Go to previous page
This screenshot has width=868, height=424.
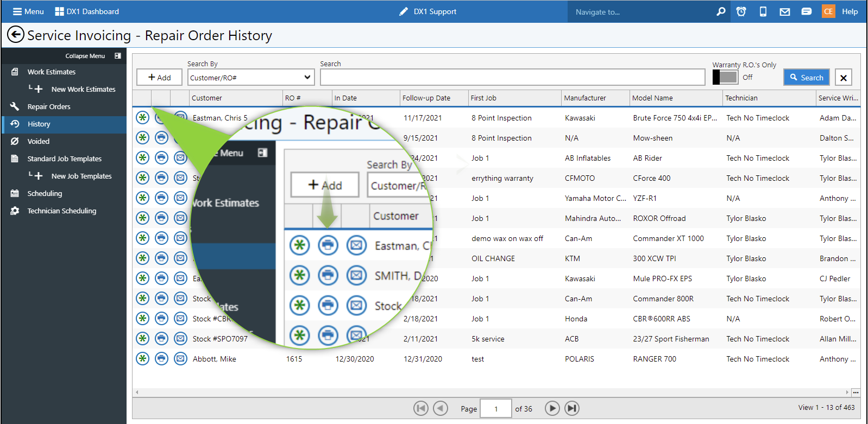tap(441, 408)
